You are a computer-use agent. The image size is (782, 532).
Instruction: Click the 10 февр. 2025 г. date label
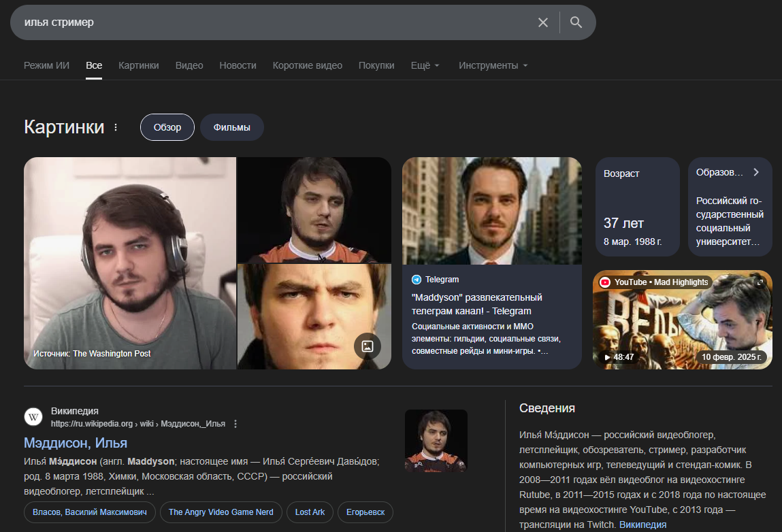[x=731, y=357]
